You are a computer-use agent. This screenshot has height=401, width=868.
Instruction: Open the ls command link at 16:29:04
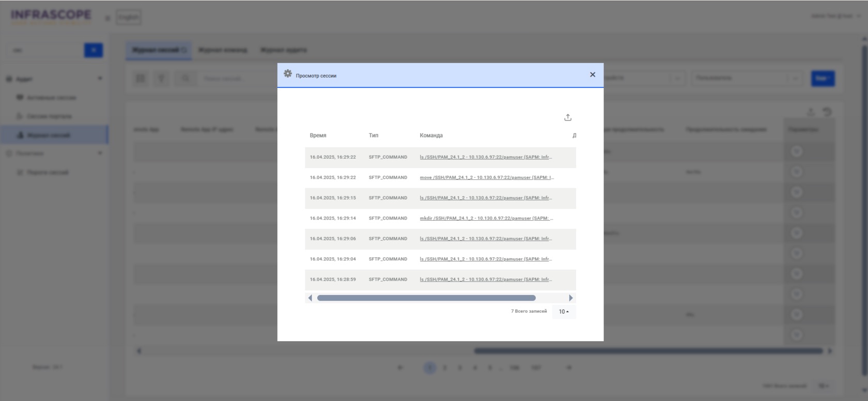[486, 259]
